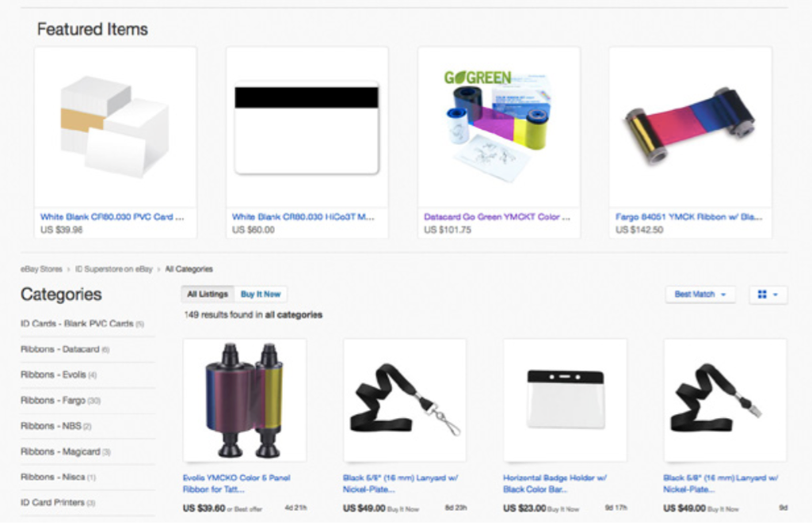Image resolution: width=812 pixels, height=525 pixels.
Task: Click the Fargo 84051 YMCK Ribbon title link
Action: point(688,217)
